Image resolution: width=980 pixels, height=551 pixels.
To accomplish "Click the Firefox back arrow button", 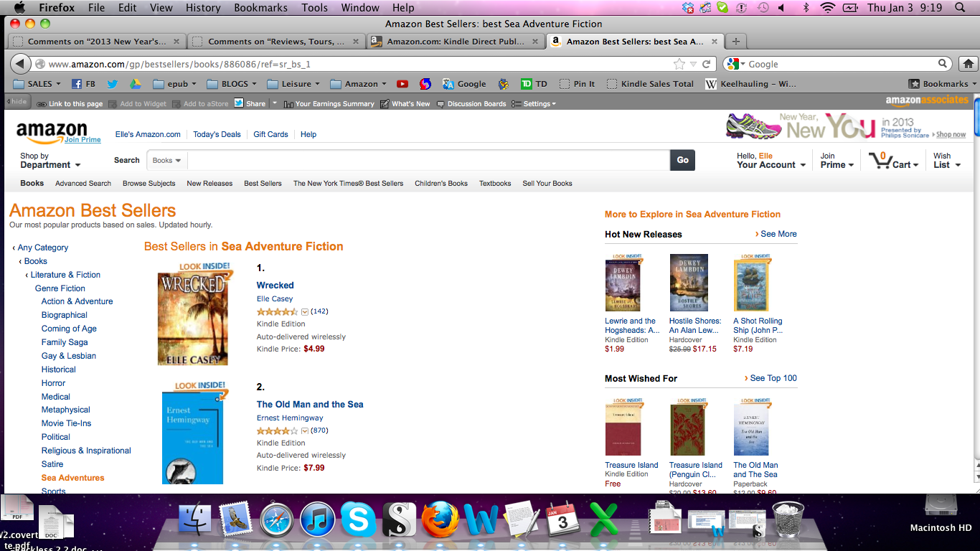I will coord(20,64).
